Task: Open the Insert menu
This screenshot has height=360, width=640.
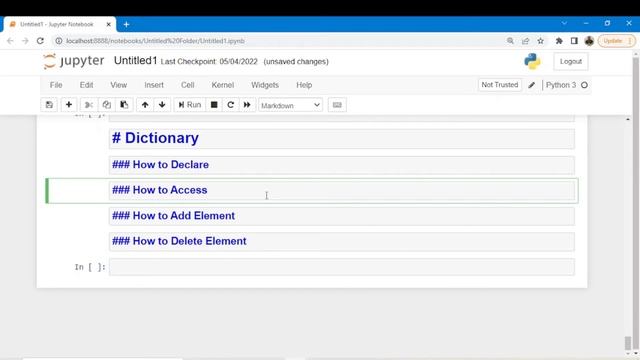Action: coord(154,85)
